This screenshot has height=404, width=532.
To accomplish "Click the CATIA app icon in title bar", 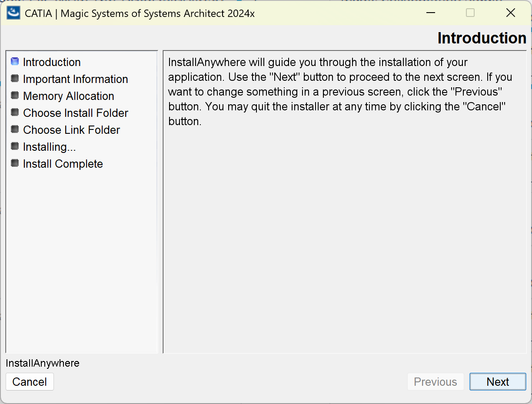I will coord(13,13).
